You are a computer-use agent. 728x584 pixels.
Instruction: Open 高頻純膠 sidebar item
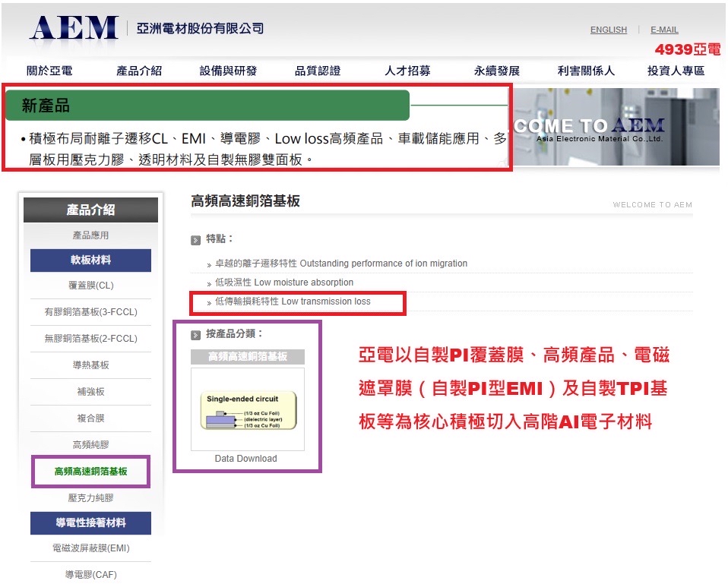click(x=90, y=444)
